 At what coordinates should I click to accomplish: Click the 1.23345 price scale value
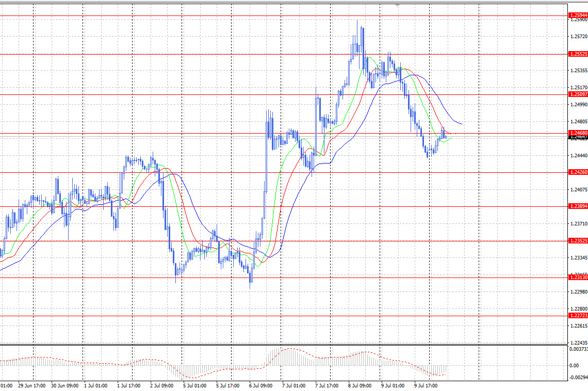coord(579,258)
